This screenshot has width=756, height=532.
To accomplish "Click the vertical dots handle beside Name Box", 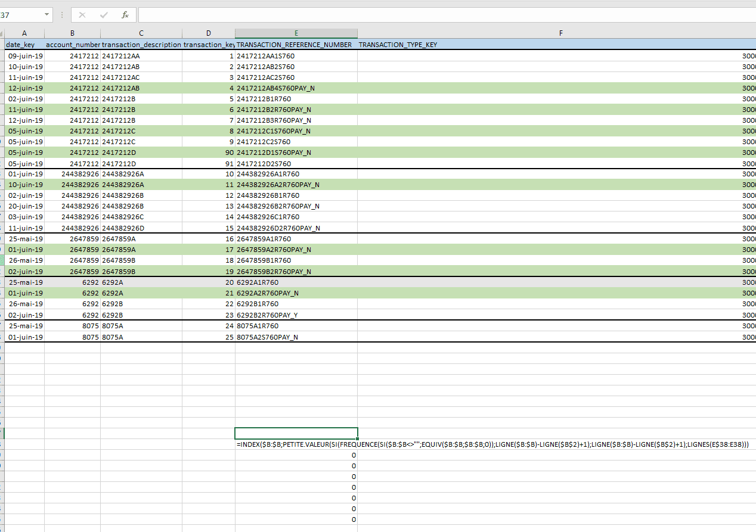I will [x=61, y=15].
